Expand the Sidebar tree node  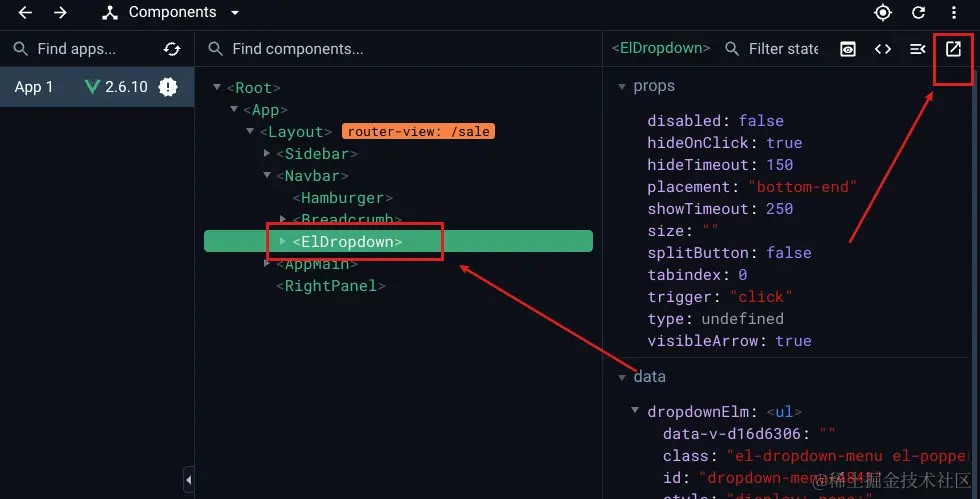click(267, 153)
